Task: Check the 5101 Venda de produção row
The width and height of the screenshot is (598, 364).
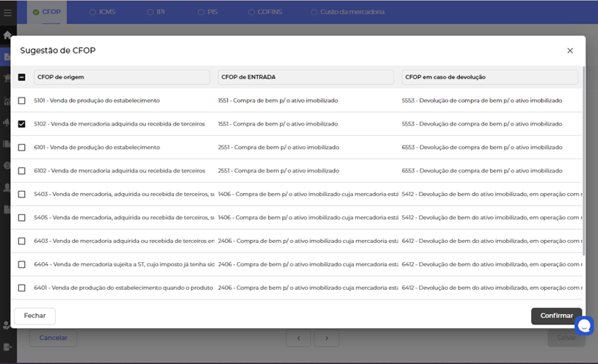Action: coord(21,101)
